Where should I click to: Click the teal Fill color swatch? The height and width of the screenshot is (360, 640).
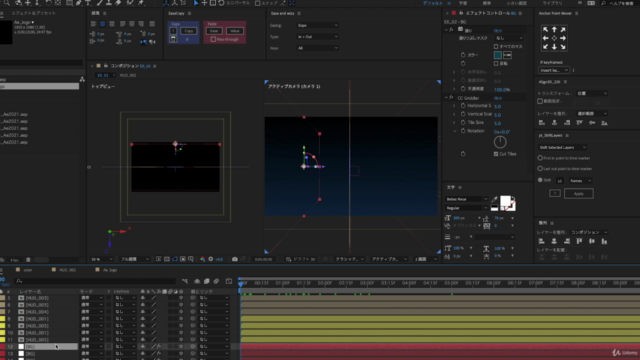(498, 55)
